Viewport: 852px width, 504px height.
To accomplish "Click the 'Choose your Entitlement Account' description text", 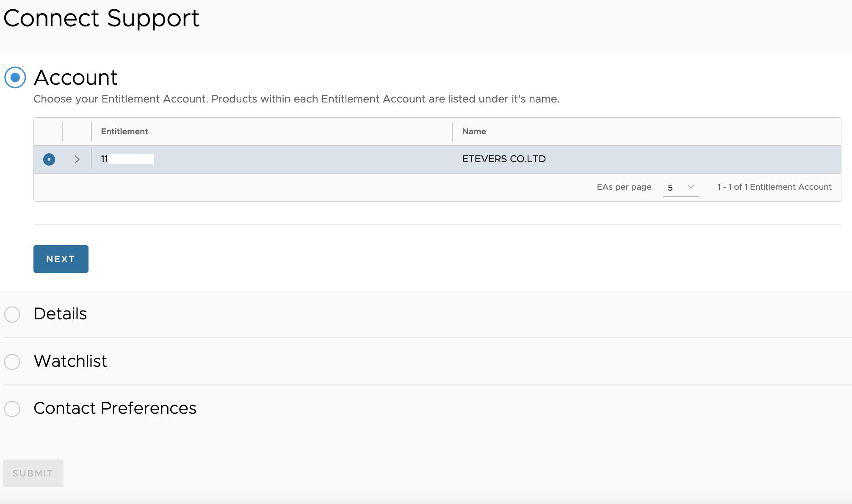I will pos(296,99).
